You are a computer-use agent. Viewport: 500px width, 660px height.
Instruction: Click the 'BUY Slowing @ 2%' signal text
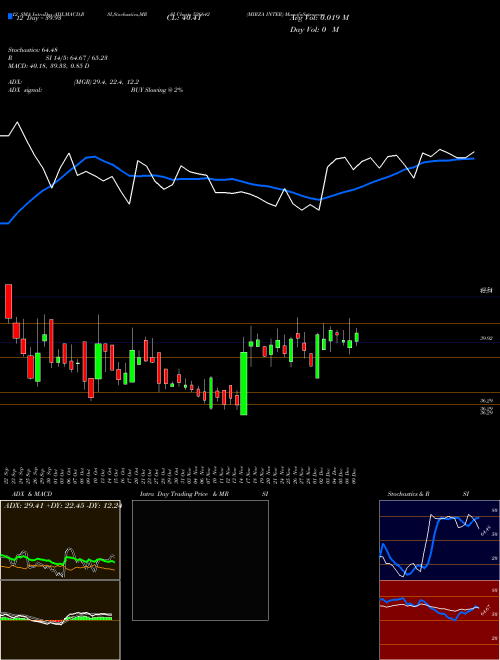[x=157, y=90]
